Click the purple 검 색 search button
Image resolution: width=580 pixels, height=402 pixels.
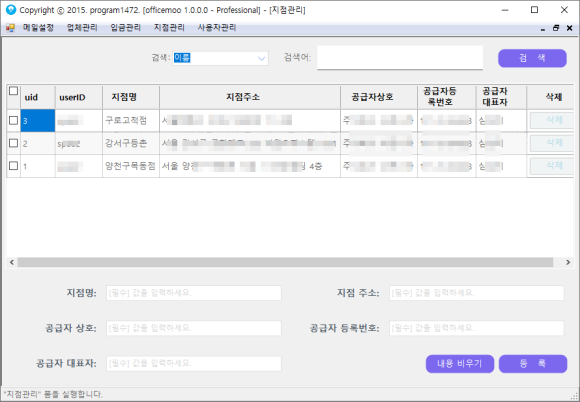click(532, 58)
